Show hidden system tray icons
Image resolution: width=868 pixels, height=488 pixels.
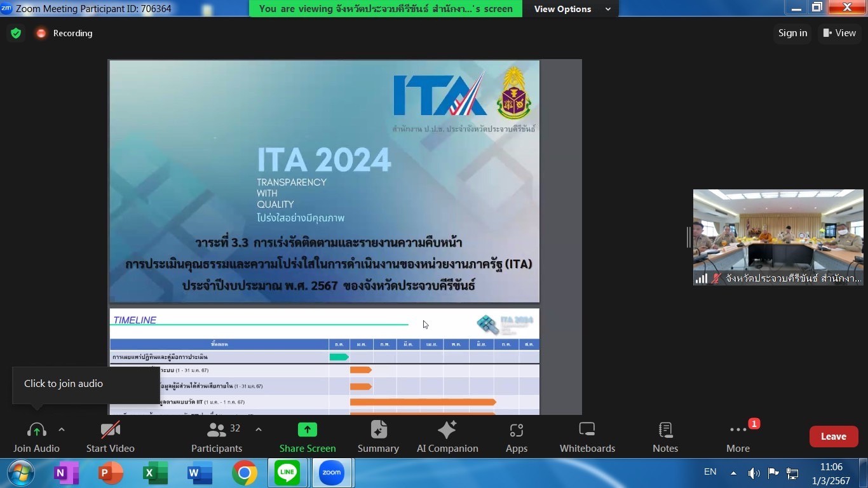point(734,473)
